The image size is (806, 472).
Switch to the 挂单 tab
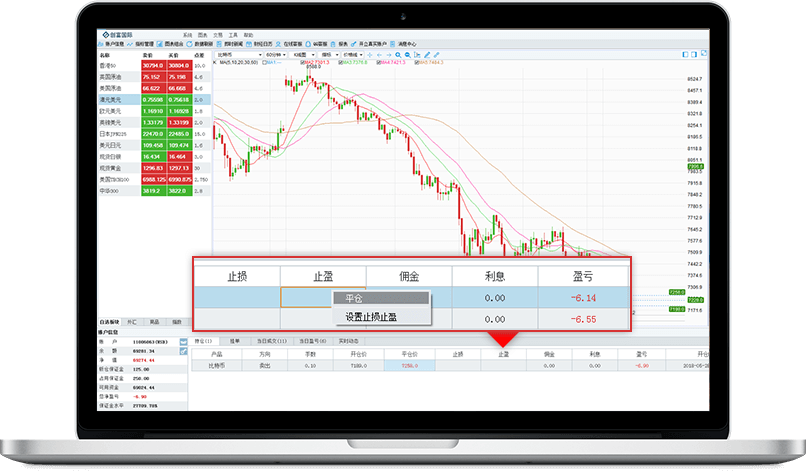(x=235, y=341)
